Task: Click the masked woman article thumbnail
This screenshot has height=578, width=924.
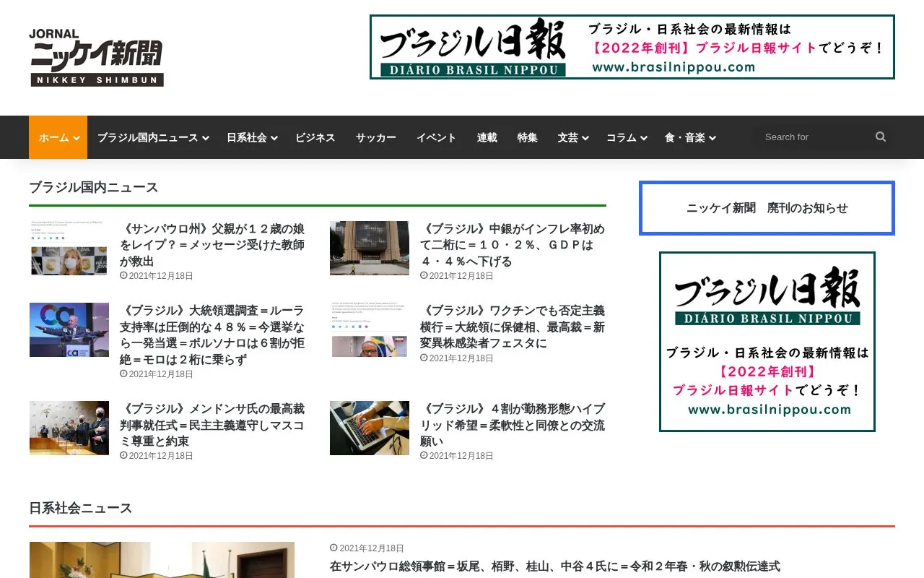Action: pos(69,248)
